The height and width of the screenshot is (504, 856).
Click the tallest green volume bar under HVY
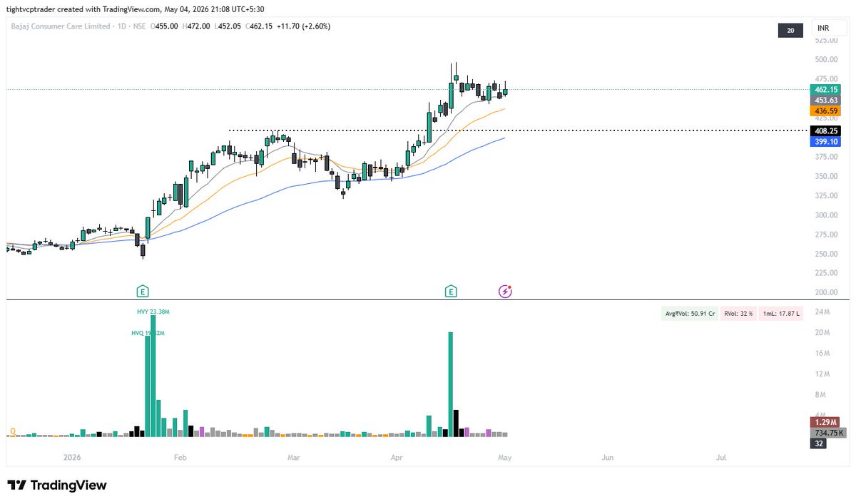153,376
